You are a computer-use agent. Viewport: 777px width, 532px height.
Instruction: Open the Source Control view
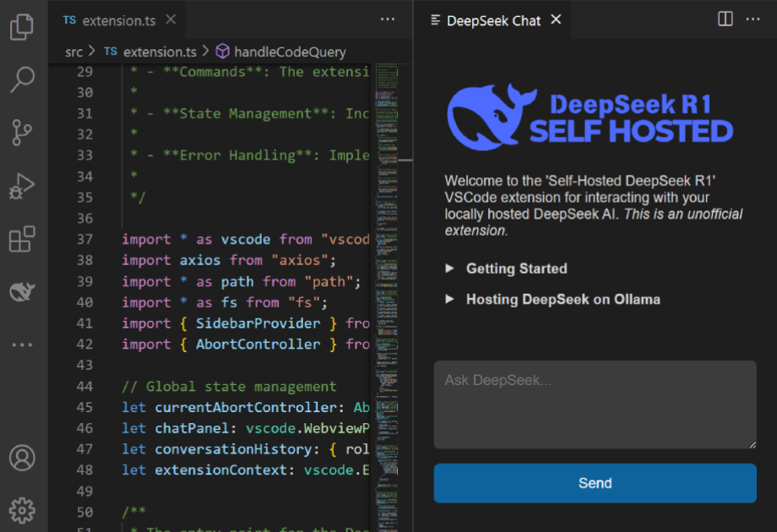click(x=22, y=133)
